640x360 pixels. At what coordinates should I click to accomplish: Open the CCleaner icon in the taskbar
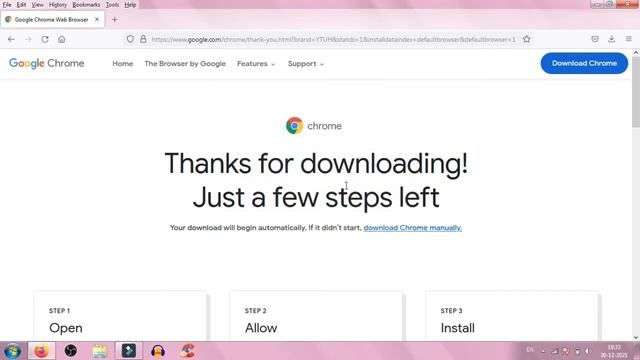click(x=187, y=351)
